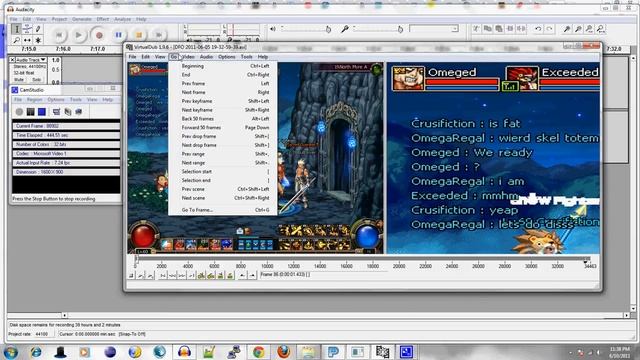Open Audacity's input source combo box
Viewport: 640px width, 360px height.
[434, 29]
